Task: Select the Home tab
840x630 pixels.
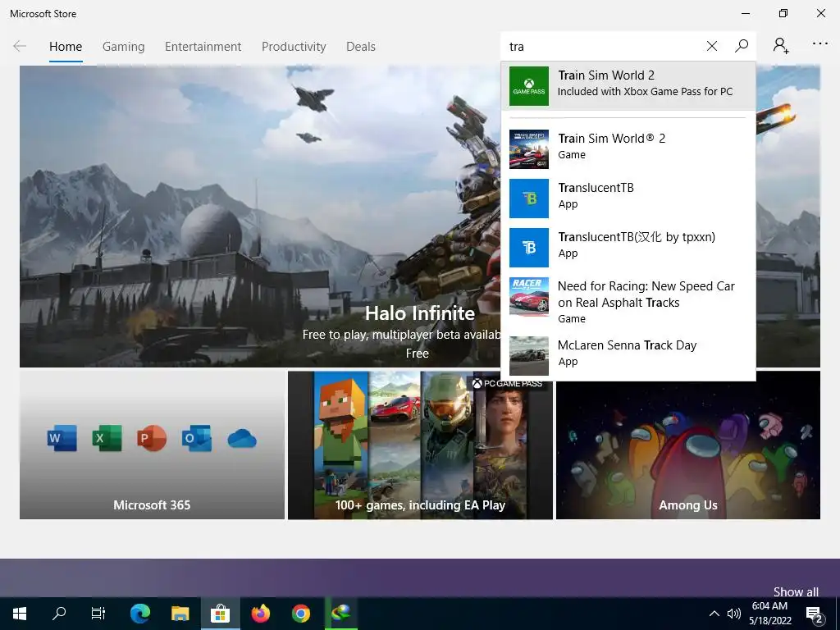Action: coord(66,47)
